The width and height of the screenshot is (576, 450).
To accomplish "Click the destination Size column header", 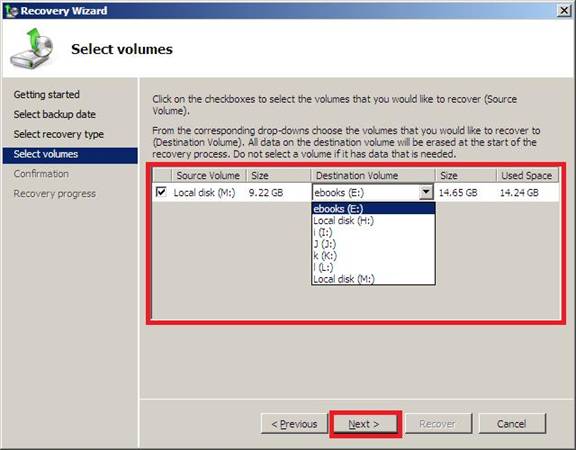I will point(466,176).
